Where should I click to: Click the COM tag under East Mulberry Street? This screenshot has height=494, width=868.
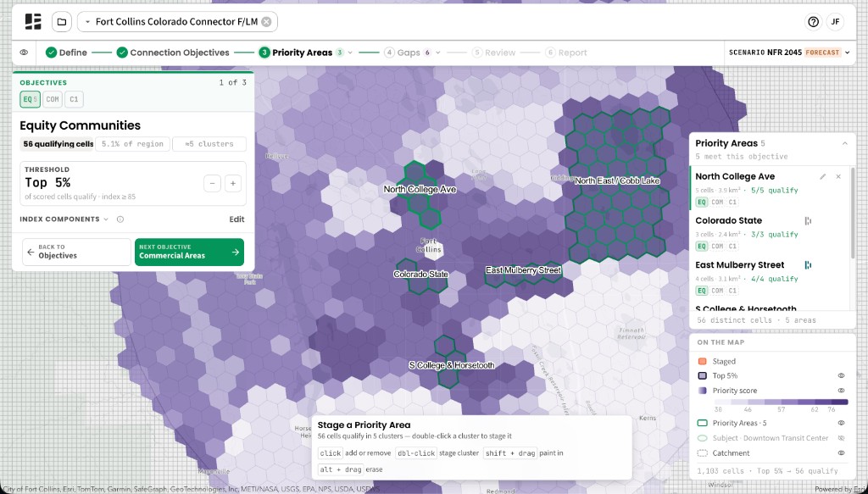pyautogui.click(x=717, y=291)
